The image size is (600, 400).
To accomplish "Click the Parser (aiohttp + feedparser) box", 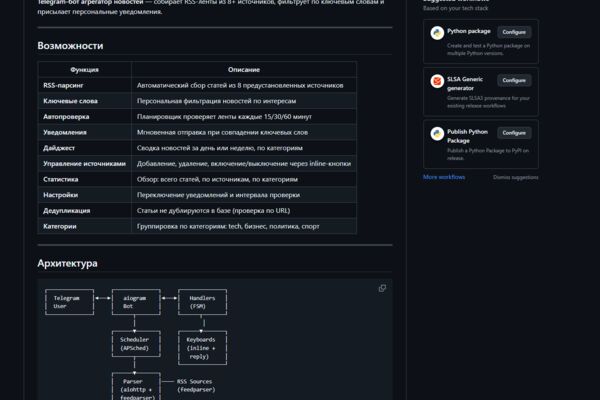I will pyautogui.click(x=136, y=387).
